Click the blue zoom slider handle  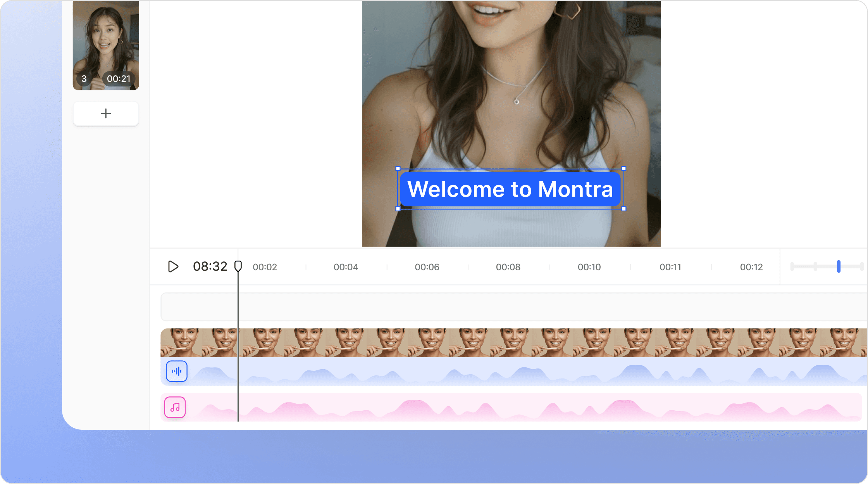tap(839, 266)
